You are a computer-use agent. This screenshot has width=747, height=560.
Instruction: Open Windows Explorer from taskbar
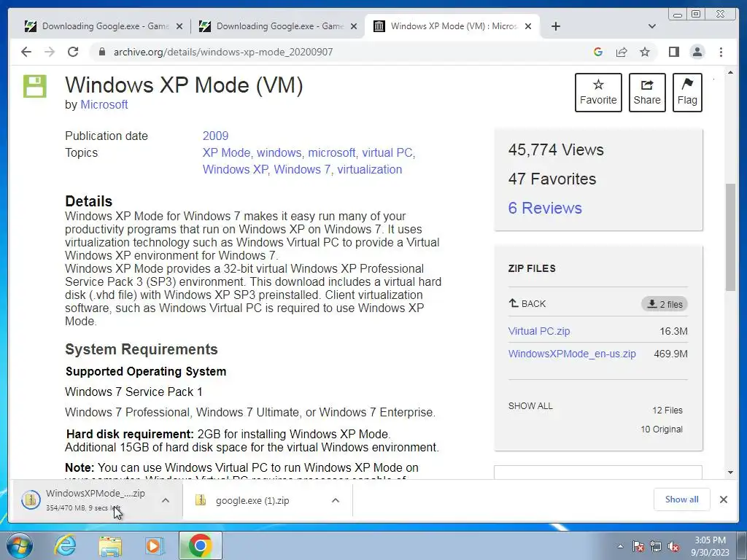pyautogui.click(x=110, y=545)
